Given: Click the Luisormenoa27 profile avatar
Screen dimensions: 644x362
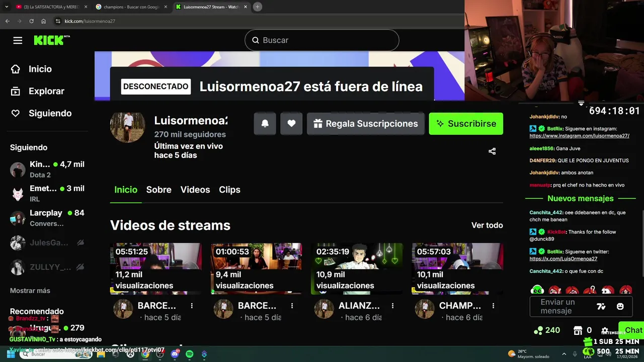Looking at the screenshot, I should tap(128, 128).
